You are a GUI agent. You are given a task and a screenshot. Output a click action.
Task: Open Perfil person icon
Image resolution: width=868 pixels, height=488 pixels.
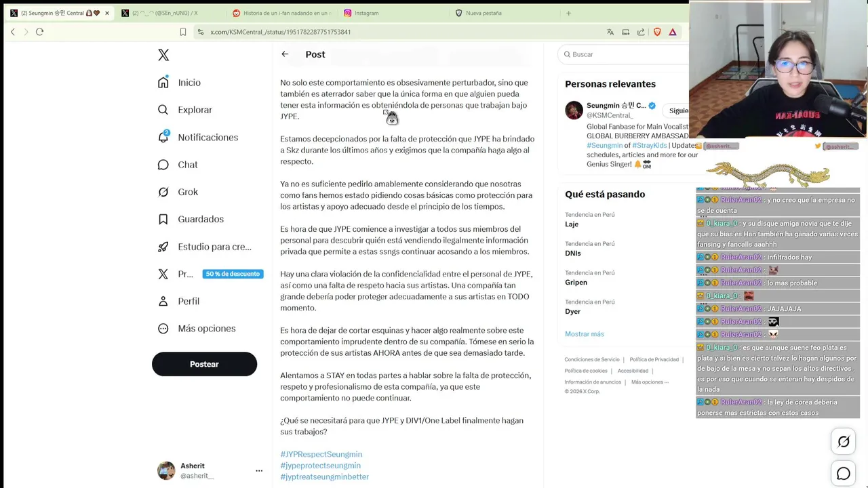click(x=163, y=301)
